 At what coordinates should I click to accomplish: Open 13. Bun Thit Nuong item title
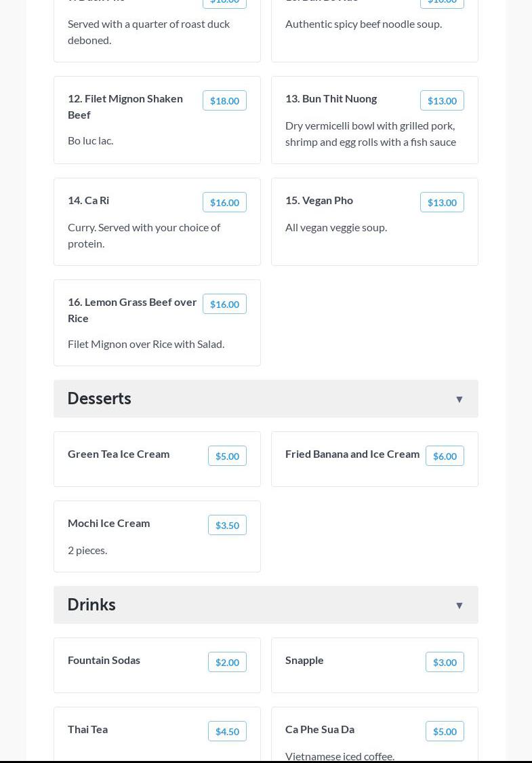coord(331,98)
